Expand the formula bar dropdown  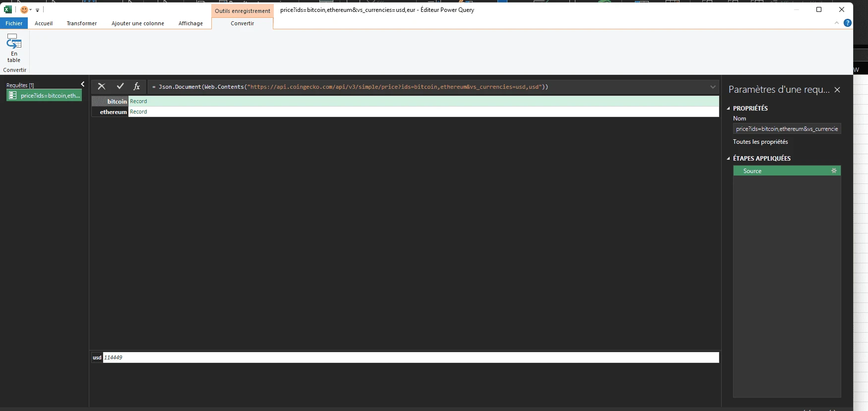(713, 87)
